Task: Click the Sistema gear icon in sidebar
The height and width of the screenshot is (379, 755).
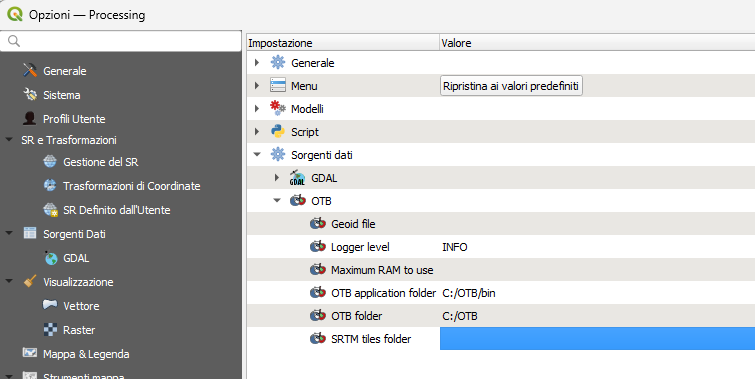Action: click(x=30, y=94)
